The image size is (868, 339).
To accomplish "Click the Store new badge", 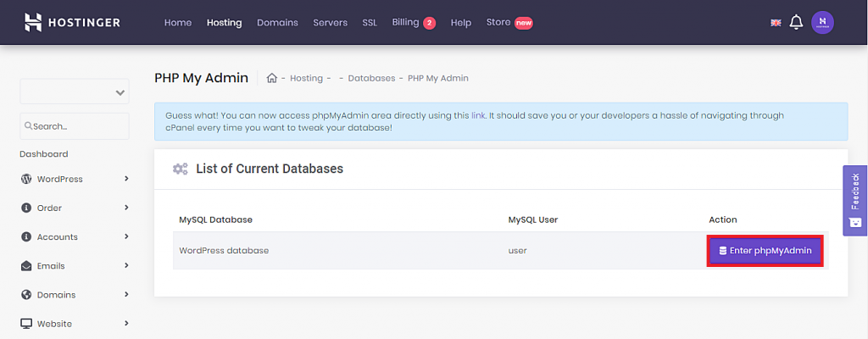I will [524, 23].
